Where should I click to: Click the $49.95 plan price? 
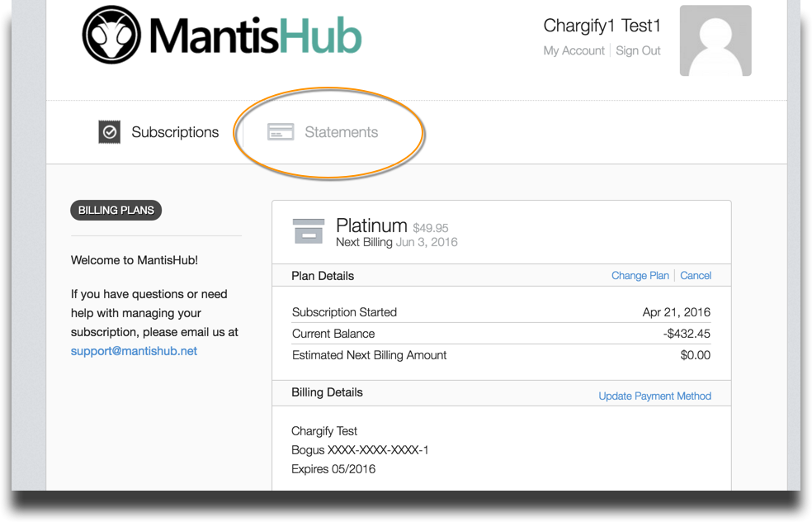[430, 228]
